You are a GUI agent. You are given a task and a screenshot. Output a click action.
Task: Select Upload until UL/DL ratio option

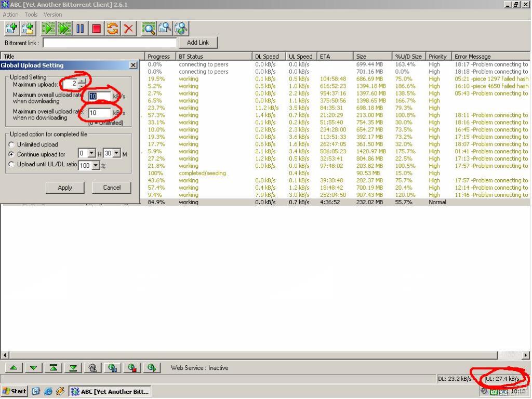point(11,164)
